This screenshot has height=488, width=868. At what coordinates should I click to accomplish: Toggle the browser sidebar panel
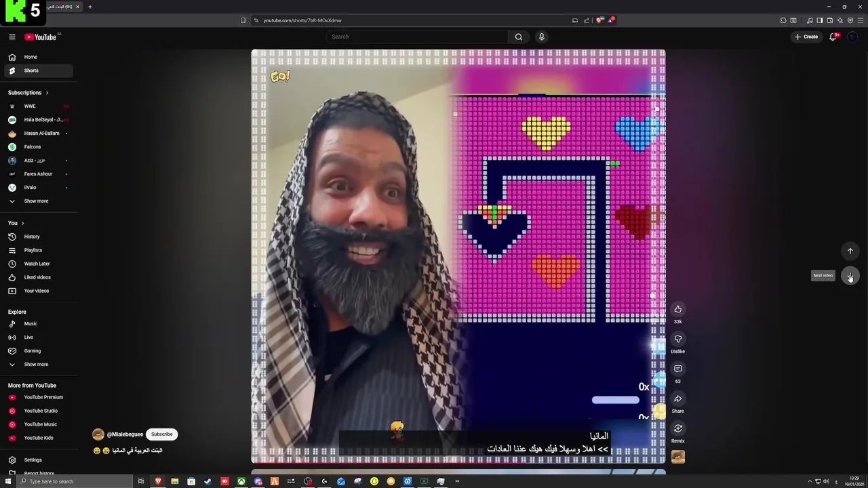820,20
